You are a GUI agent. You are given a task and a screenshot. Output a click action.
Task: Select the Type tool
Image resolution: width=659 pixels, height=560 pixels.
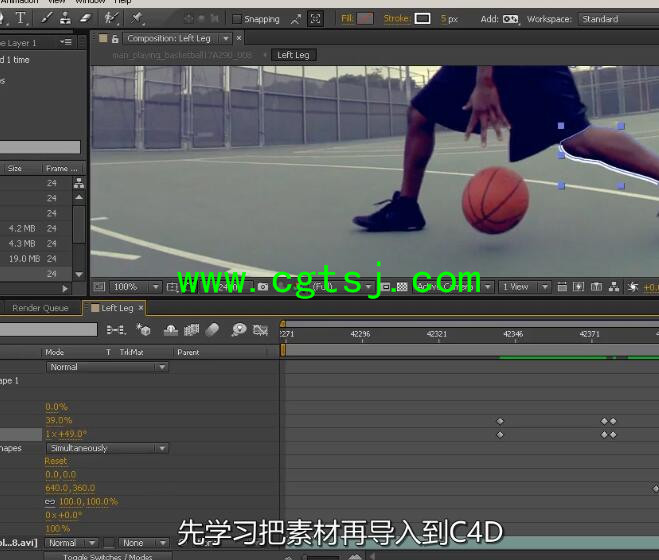[21, 18]
